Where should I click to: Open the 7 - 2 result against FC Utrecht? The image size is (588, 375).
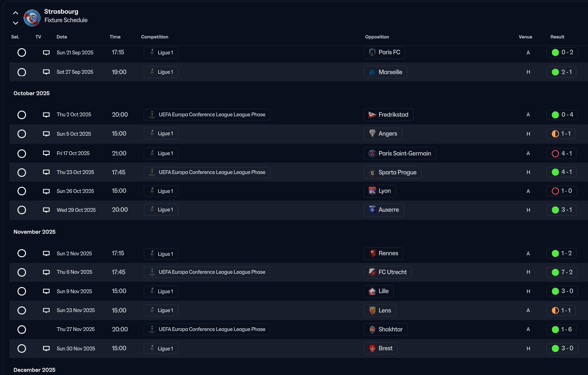[x=562, y=272]
